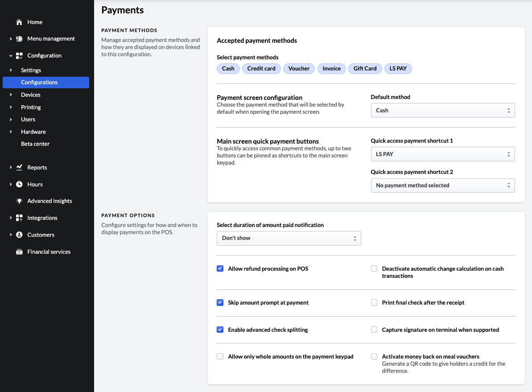Open the amount paid notification duration dropdown
This screenshot has width=532, height=392.
click(x=289, y=238)
